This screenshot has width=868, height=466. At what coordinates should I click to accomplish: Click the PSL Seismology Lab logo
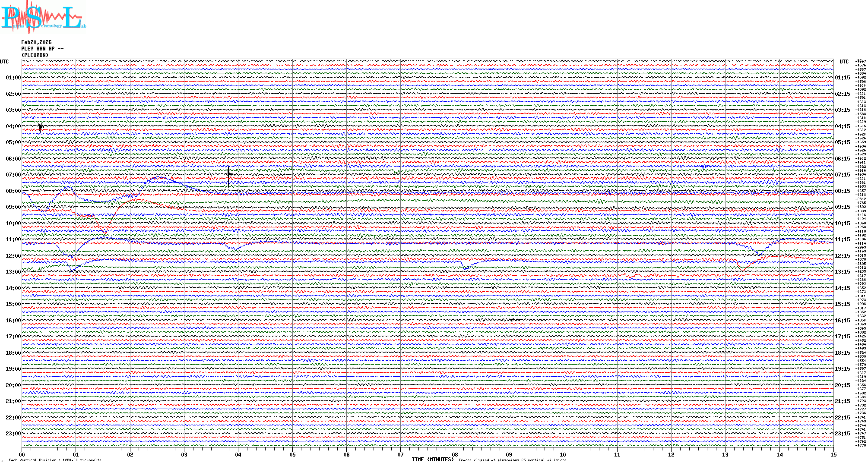pos(42,17)
